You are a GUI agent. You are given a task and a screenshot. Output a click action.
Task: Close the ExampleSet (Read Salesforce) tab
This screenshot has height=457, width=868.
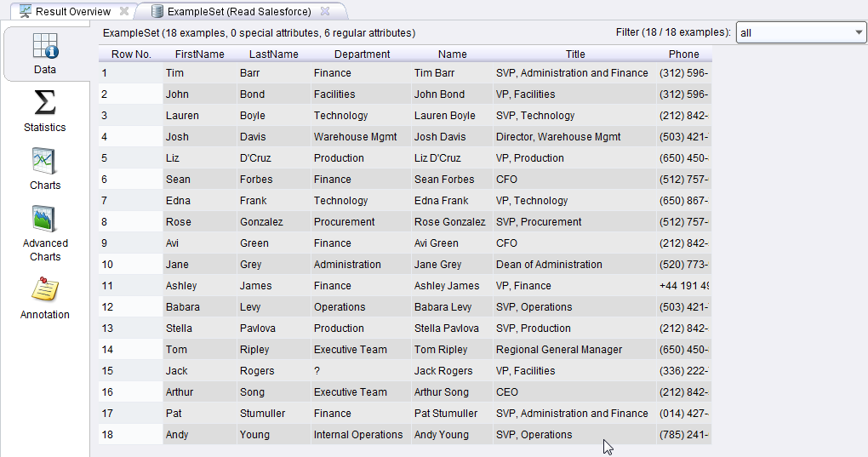325,12
